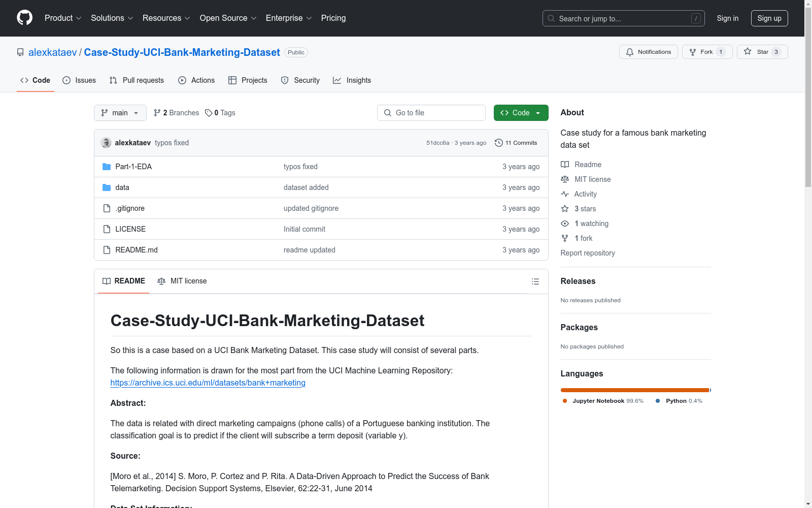Click Sign in
The width and height of the screenshot is (812, 508).
(728, 18)
